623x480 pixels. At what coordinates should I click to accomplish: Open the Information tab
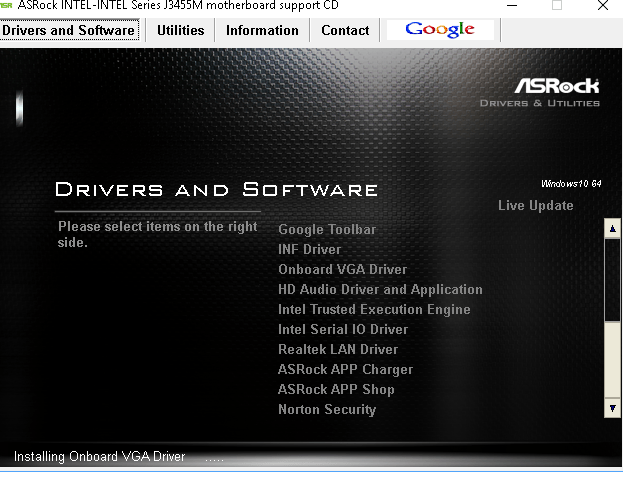[262, 30]
